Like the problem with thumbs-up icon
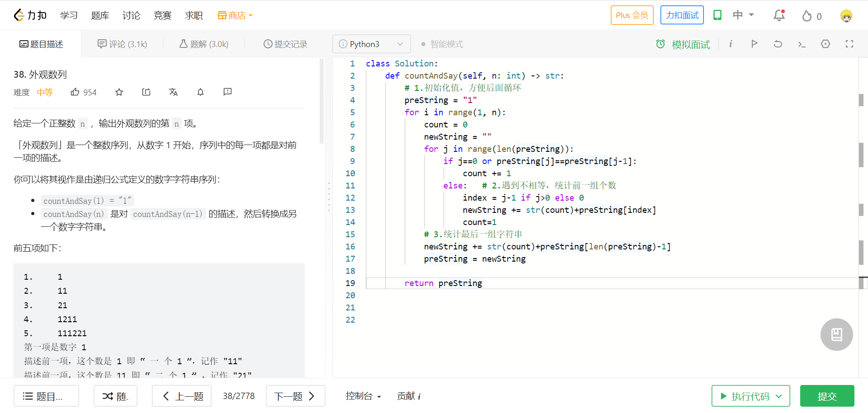 point(75,92)
